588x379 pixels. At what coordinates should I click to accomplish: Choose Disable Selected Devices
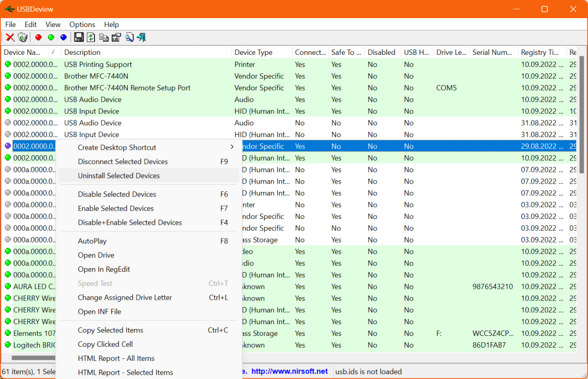pos(149,194)
